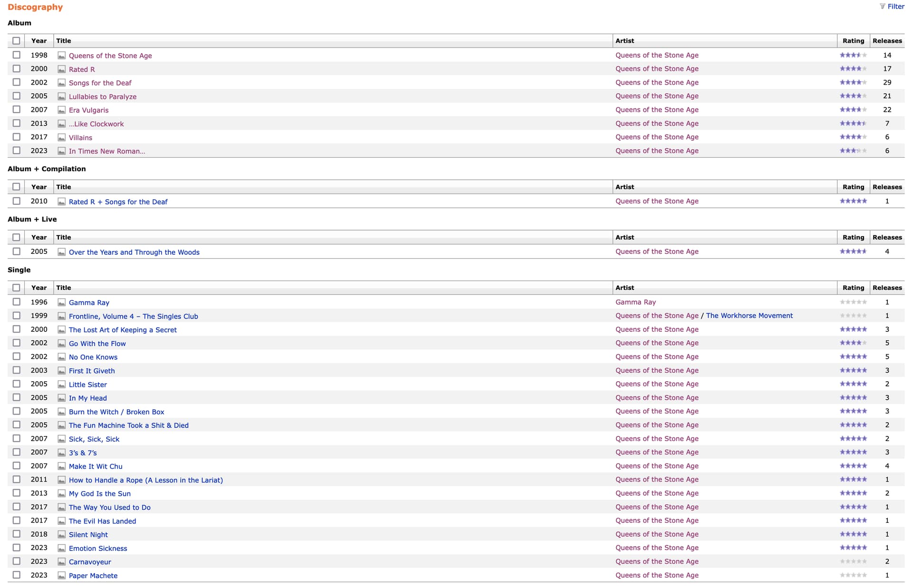Click cover art icon beside Carnavoyeur
This screenshot has width=913, height=588.
click(x=61, y=562)
